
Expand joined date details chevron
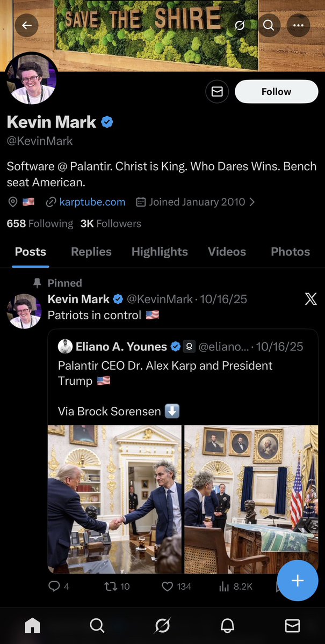[x=252, y=202]
